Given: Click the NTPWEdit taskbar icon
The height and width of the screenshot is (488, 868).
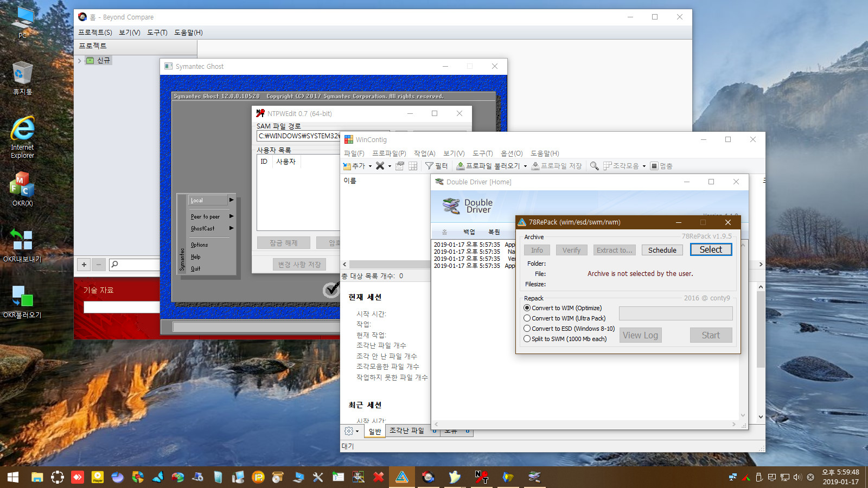Looking at the screenshot, I should 481,477.
